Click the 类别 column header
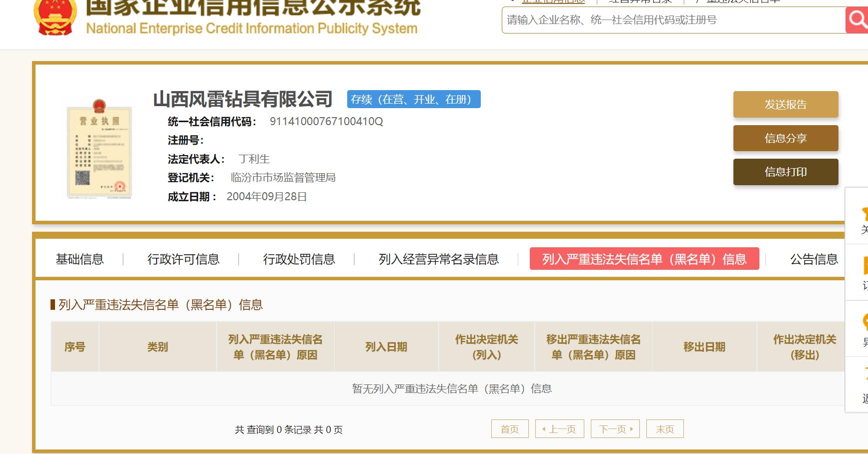Image resolution: width=868 pixels, height=454 pixels. pos(158,347)
